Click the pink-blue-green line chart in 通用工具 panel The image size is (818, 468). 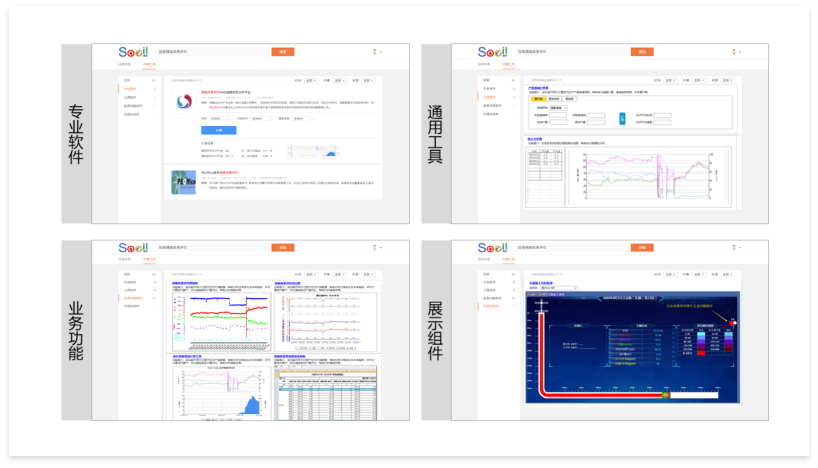pyautogui.click(x=648, y=176)
